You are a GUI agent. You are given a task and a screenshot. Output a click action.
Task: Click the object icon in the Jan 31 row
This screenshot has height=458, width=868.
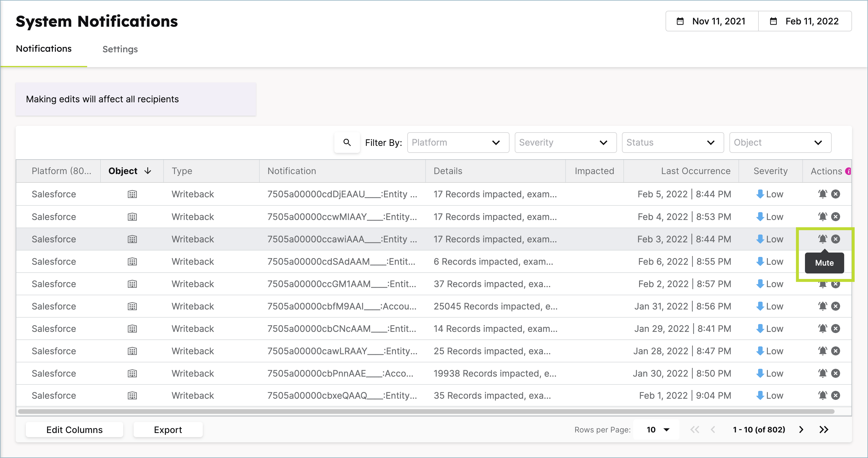132,306
